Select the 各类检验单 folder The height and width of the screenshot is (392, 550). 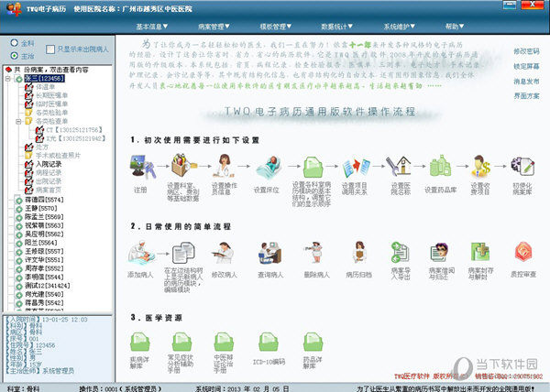tap(51, 113)
